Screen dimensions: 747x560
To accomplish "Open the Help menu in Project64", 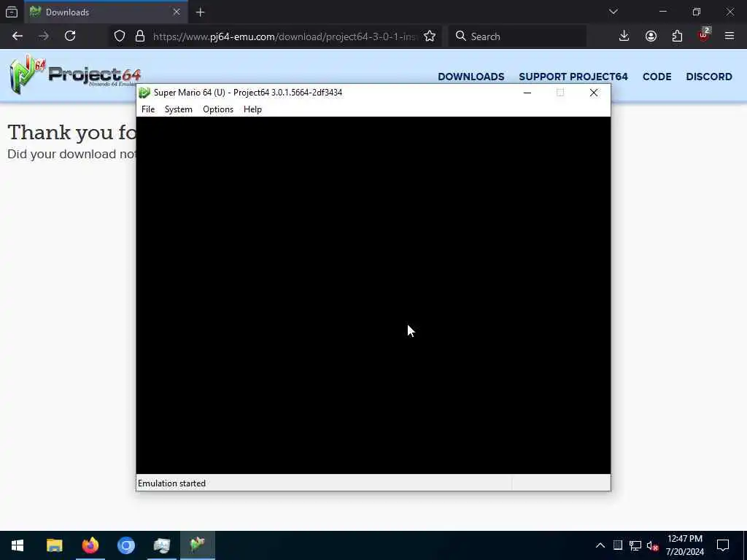I will point(252,109).
